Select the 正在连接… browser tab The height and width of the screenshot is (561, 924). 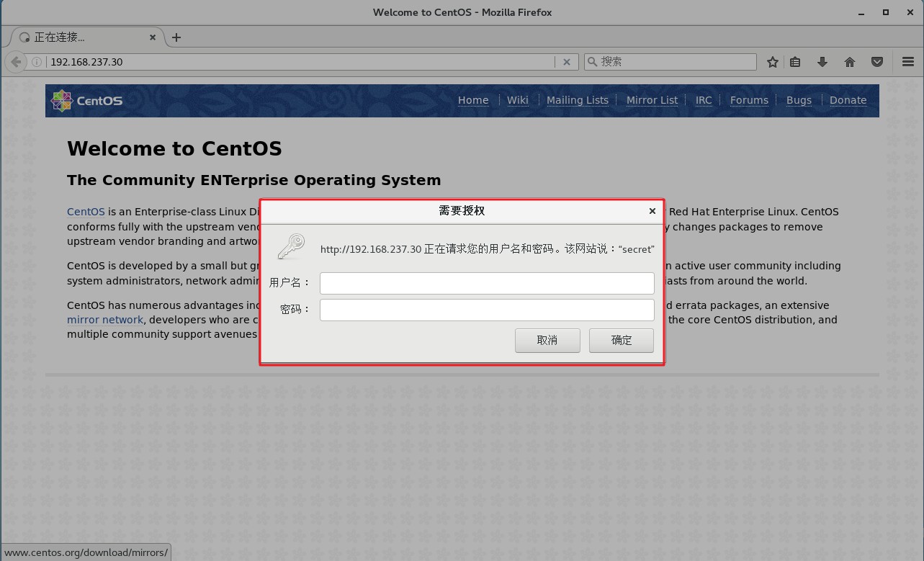click(x=86, y=37)
